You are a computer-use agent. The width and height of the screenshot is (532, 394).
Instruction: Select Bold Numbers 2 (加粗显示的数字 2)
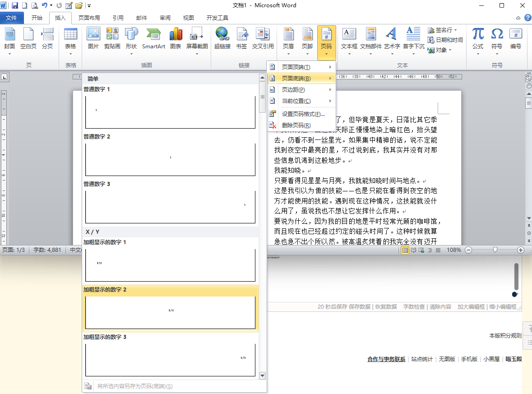(x=170, y=308)
